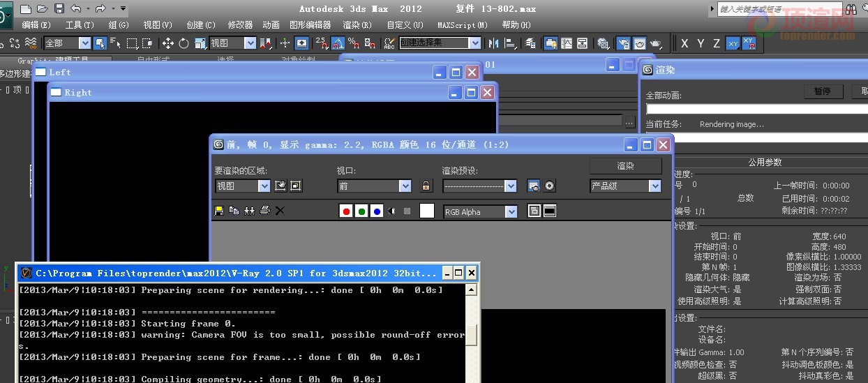Click the 全部动画 progress bar
The height and width of the screenshot is (383, 868).
click(x=757, y=109)
